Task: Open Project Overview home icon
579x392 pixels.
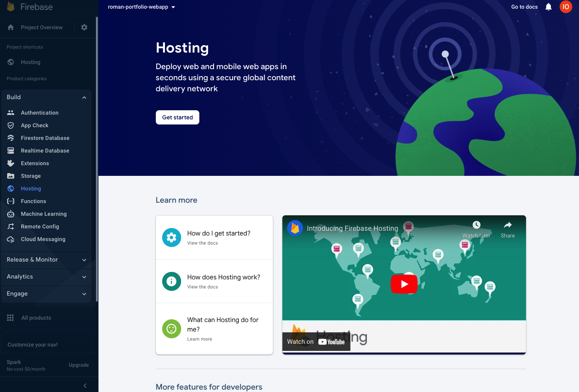Action: [x=11, y=27]
